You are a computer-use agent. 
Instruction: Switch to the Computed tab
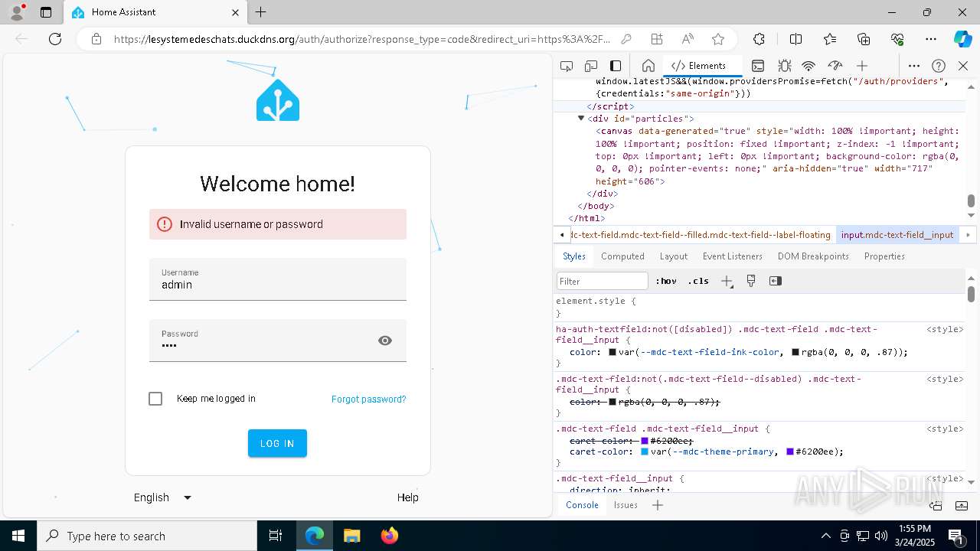point(622,256)
